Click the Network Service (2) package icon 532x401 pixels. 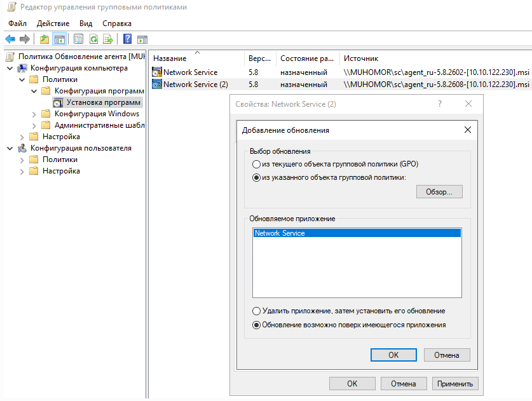(157, 84)
